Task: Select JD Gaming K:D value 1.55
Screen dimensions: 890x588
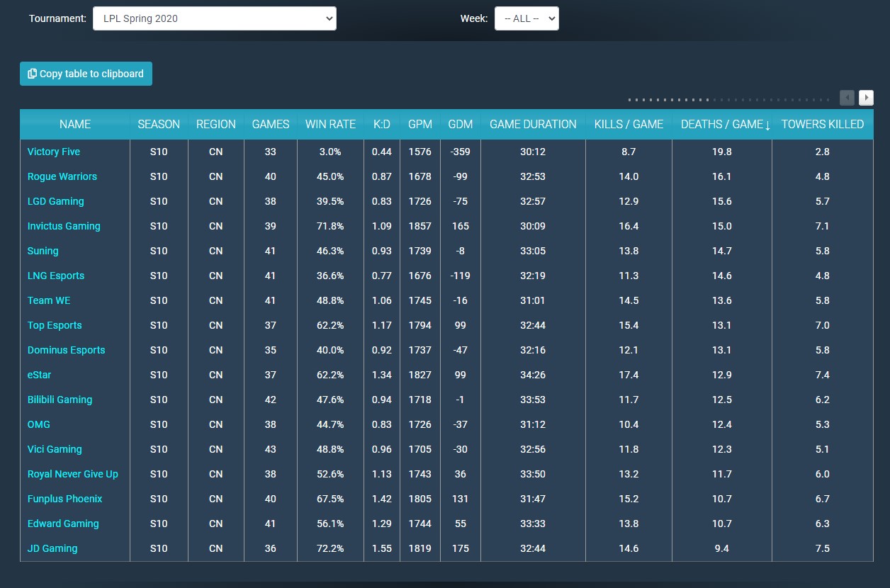Action: [x=382, y=548]
